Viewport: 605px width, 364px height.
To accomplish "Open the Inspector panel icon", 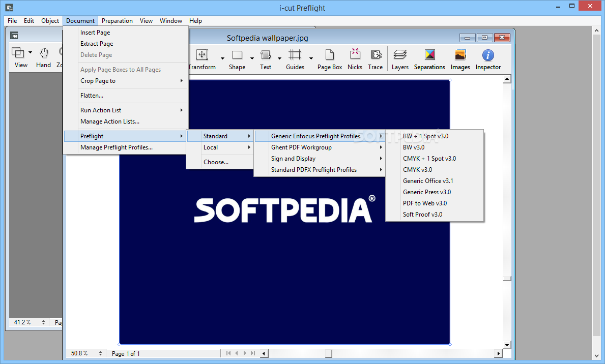I will pyautogui.click(x=488, y=55).
